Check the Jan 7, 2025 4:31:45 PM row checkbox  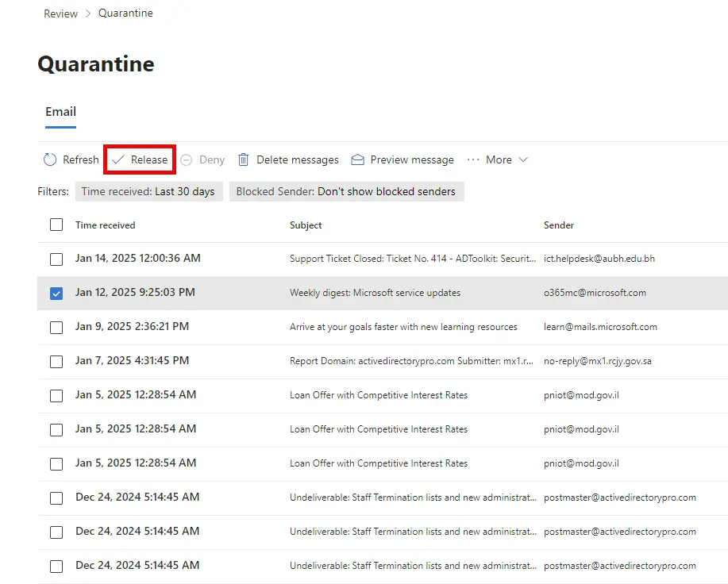[x=56, y=361]
